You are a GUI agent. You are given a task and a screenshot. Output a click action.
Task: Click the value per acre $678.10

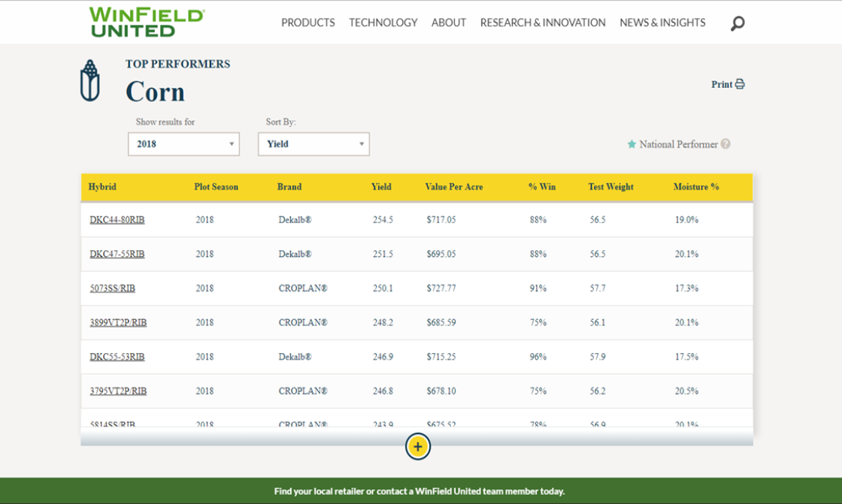[x=441, y=391]
